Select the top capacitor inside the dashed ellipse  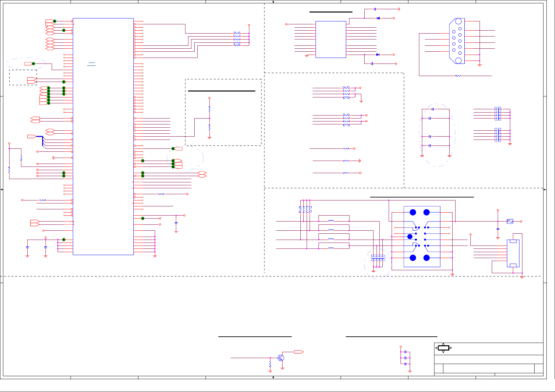433,109
